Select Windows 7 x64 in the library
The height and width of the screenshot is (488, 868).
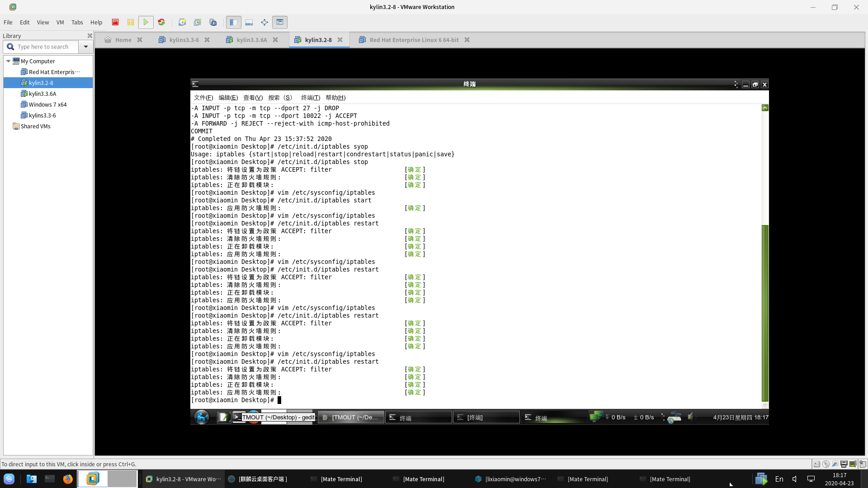click(x=47, y=104)
